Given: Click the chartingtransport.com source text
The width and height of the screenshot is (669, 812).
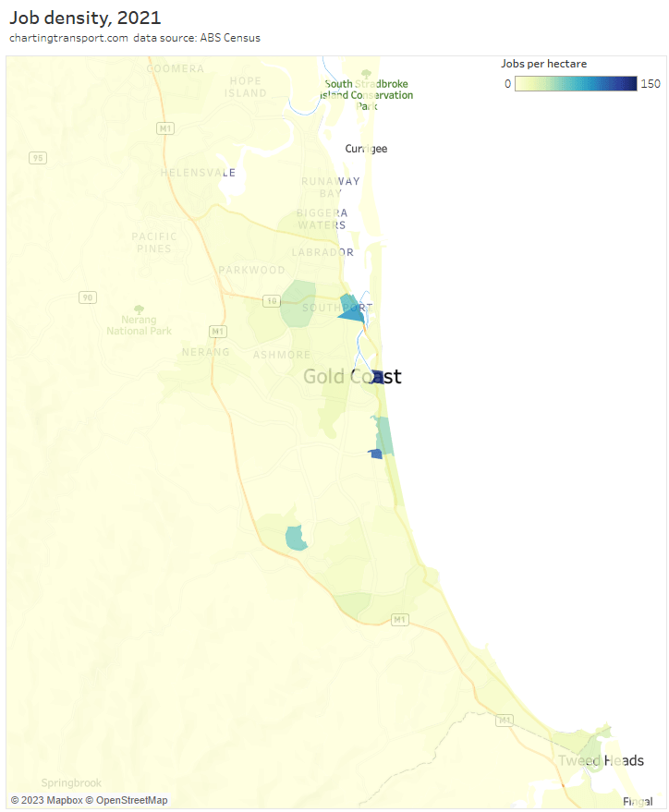Looking at the screenshot, I should (68, 38).
